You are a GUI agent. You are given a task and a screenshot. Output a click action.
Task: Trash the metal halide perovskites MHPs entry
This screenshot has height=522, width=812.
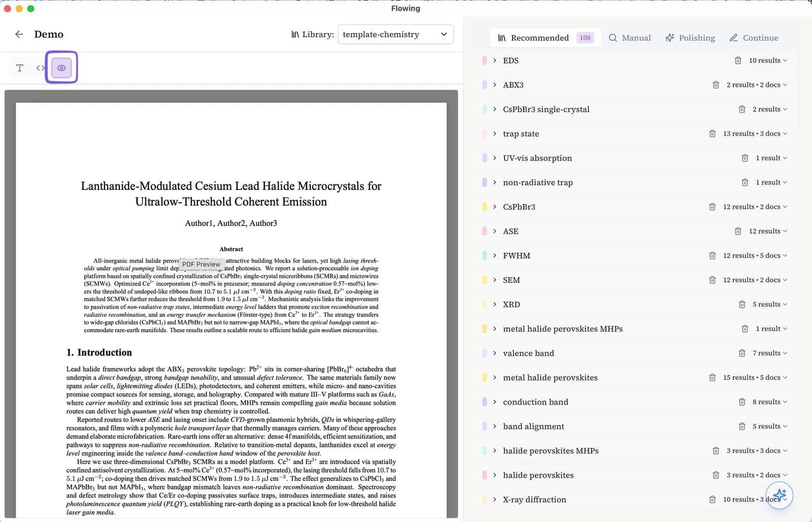coord(745,329)
